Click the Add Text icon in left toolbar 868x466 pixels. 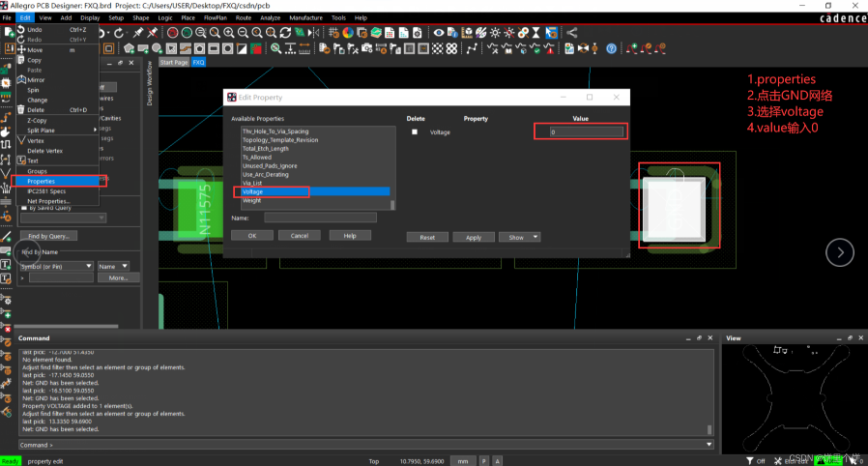point(6,265)
